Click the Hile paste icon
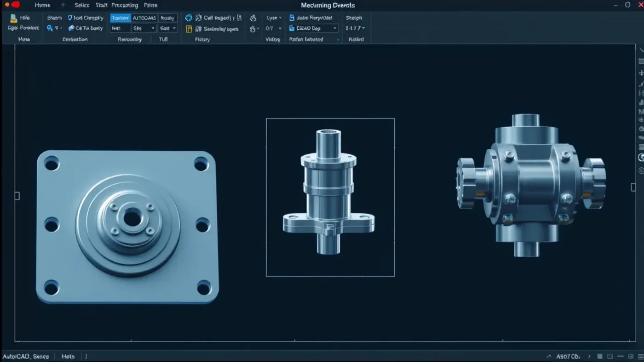This screenshot has width=644, height=362. tap(14, 18)
